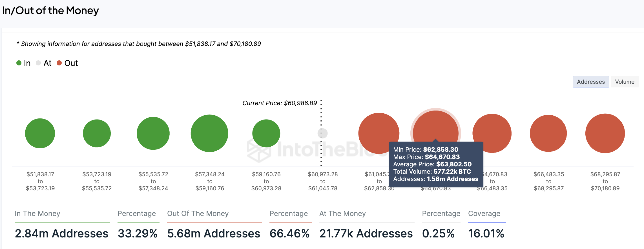The image size is (644, 249).
Task: Toggle the grey At legend marker
Action: (38, 63)
